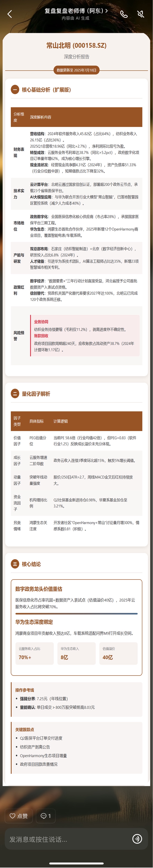
Task: Tap the 量能确认 bullet line
Action: pyautogui.click(x=57, y=707)
